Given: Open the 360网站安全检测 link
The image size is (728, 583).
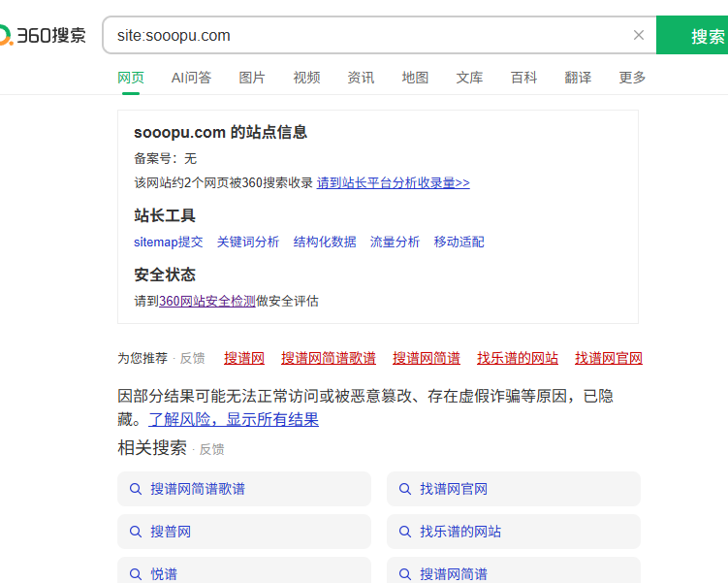Looking at the screenshot, I should [x=207, y=302].
